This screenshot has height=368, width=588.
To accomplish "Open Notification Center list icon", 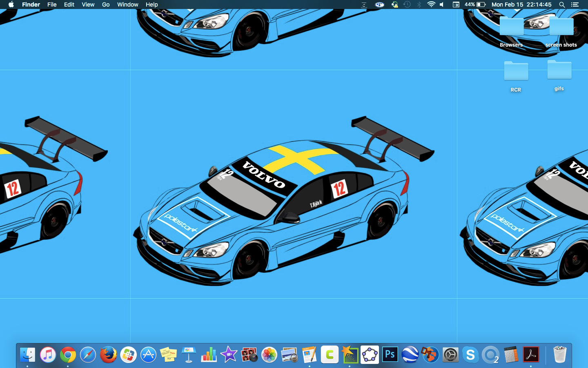I will point(575,4).
